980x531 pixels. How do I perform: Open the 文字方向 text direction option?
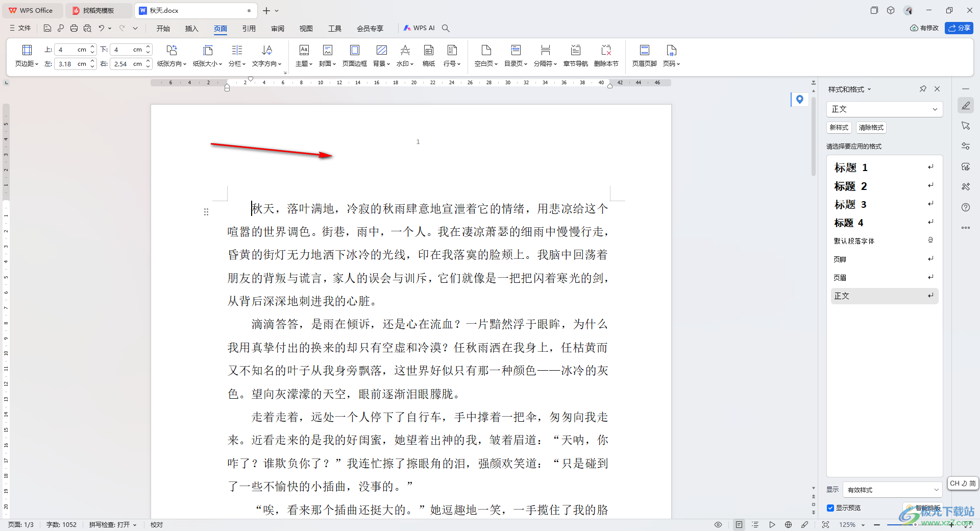coord(266,56)
